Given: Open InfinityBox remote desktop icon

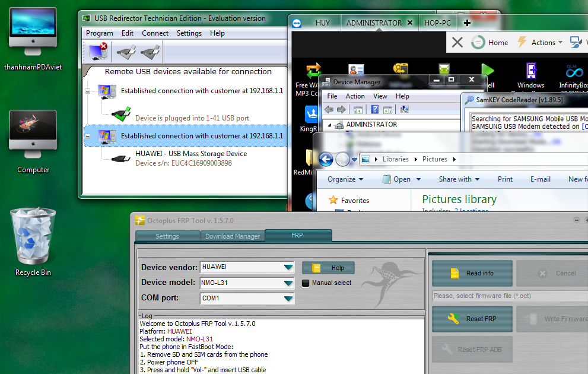Looking at the screenshot, I should pyautogui.click(x=573, y=76).
